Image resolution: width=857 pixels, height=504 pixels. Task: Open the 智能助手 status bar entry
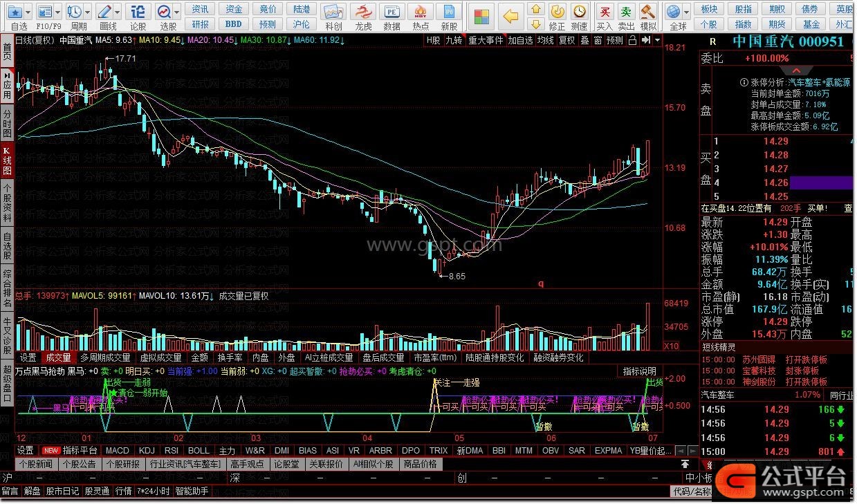[192, 492]
